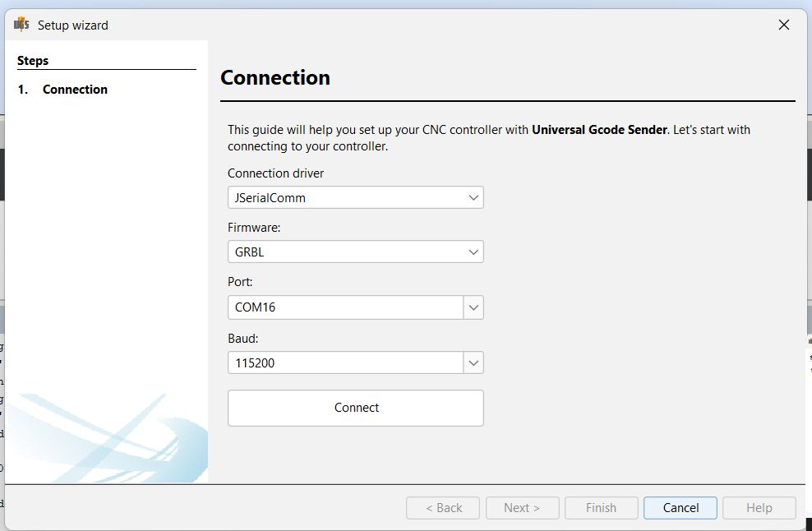Click the Baud: label
This screenshot has height=531, width=812.
243,339
